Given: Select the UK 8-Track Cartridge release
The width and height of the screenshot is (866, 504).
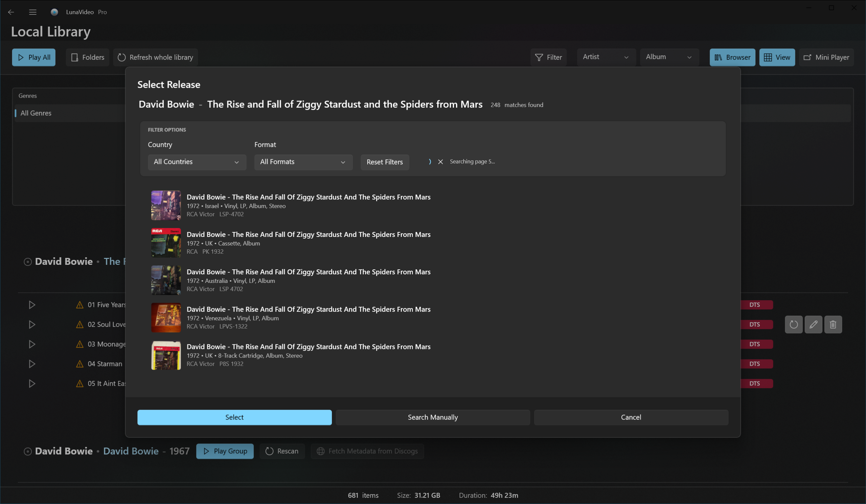Looking at the screenshot, I should click(433, 355).
